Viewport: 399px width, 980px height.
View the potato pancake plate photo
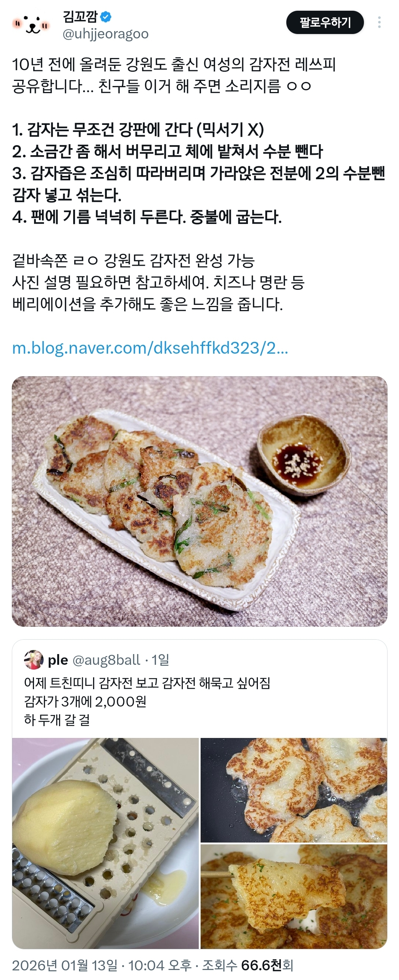(x=199, y=501)
